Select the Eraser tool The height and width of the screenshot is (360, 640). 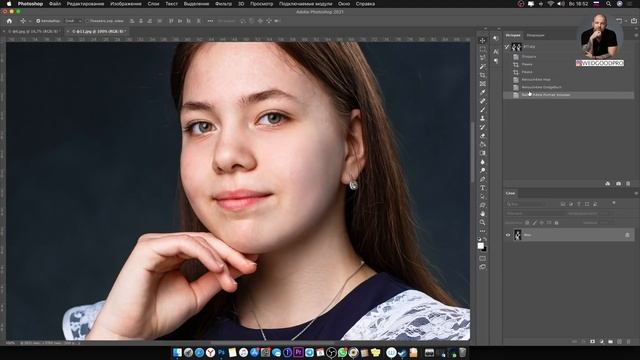coord(482,136)
